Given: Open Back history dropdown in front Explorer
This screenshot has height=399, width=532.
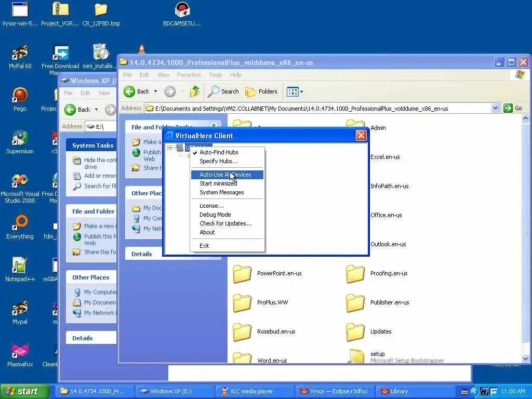Looking at the screenshot, I should click(156, 91).
